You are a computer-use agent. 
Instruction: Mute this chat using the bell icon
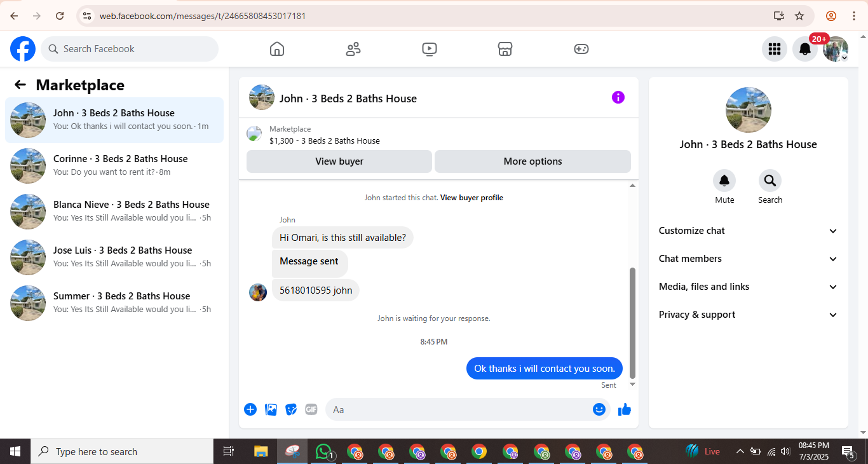[x=724, y=181]
